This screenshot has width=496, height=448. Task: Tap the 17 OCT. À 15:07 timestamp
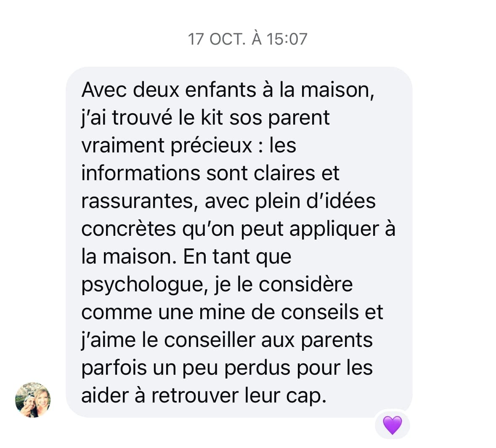pos(247,39)
